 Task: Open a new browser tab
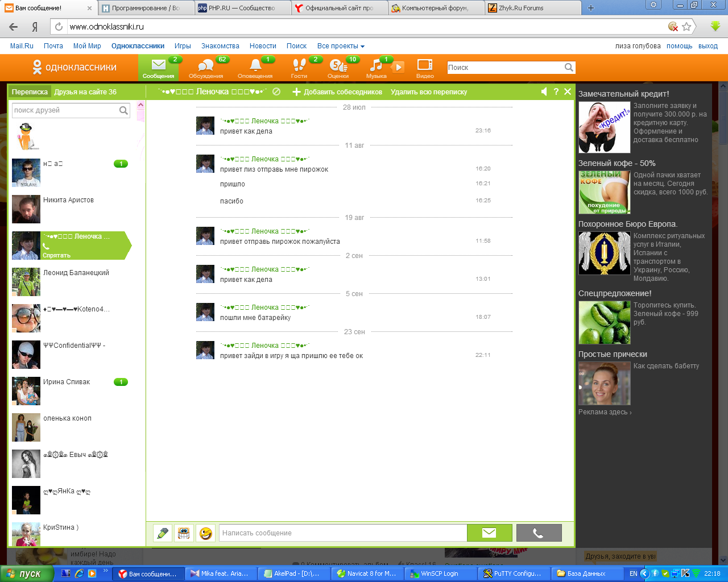click(x=590, y=8)
